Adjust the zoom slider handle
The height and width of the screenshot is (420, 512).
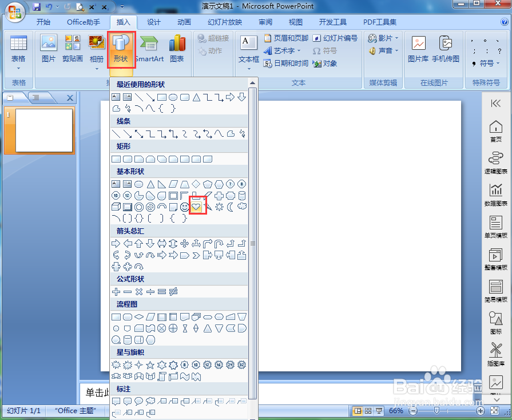436,411
